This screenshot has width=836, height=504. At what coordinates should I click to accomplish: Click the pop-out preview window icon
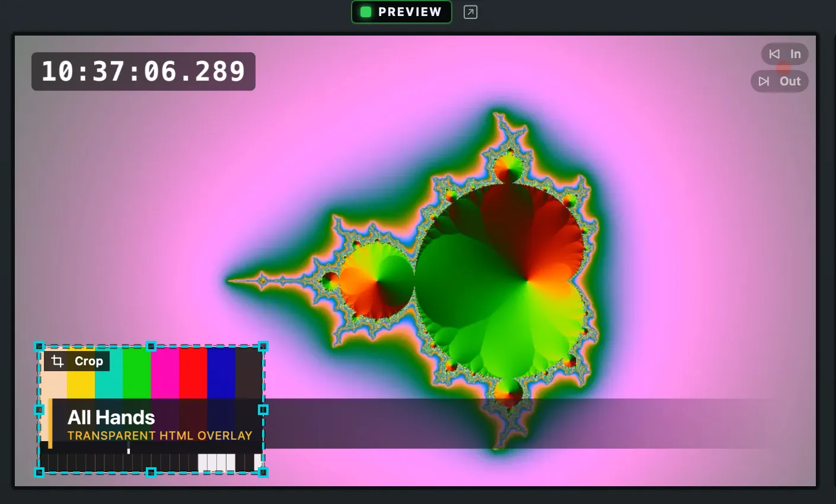click(x=470, y=12)
